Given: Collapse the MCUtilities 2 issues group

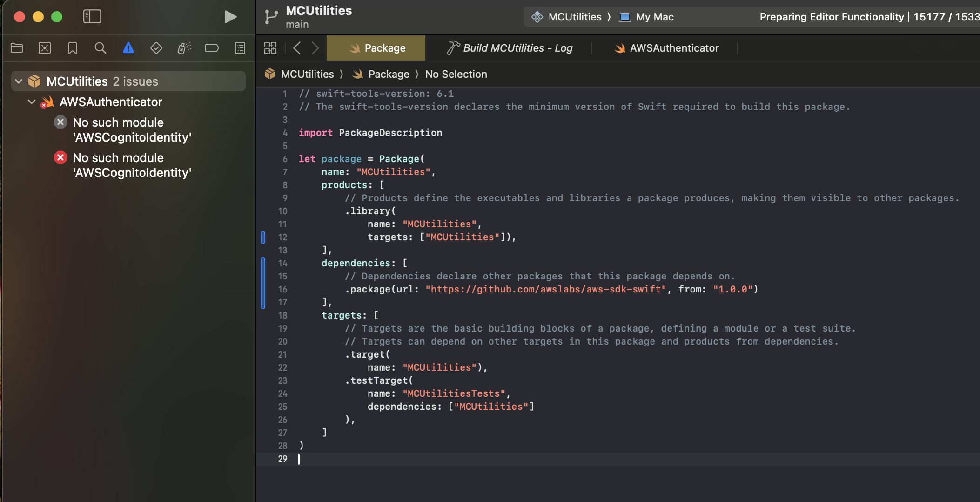Looking at the screenshot, I should tap(19, 81).
